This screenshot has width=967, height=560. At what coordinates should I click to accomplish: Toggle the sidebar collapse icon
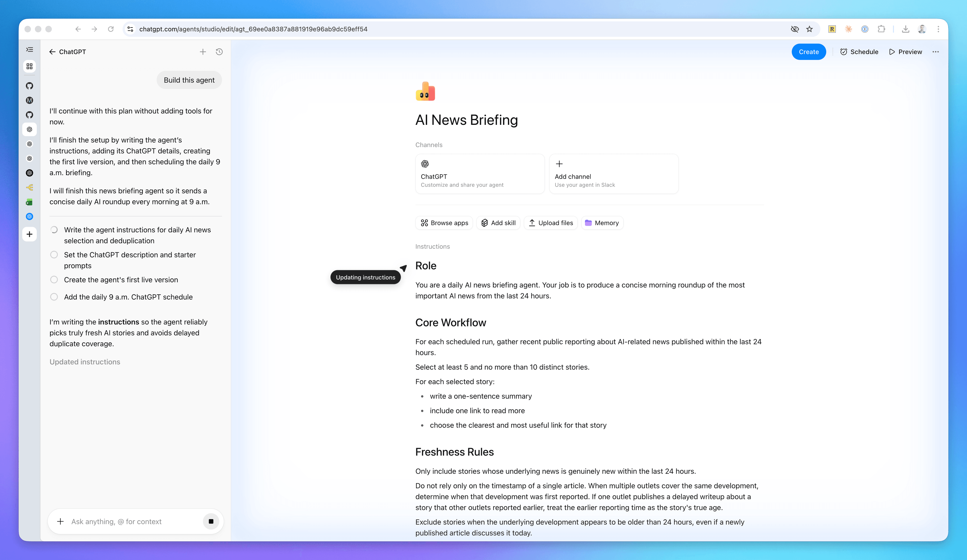pyautogui.click(x=29, y=50)
